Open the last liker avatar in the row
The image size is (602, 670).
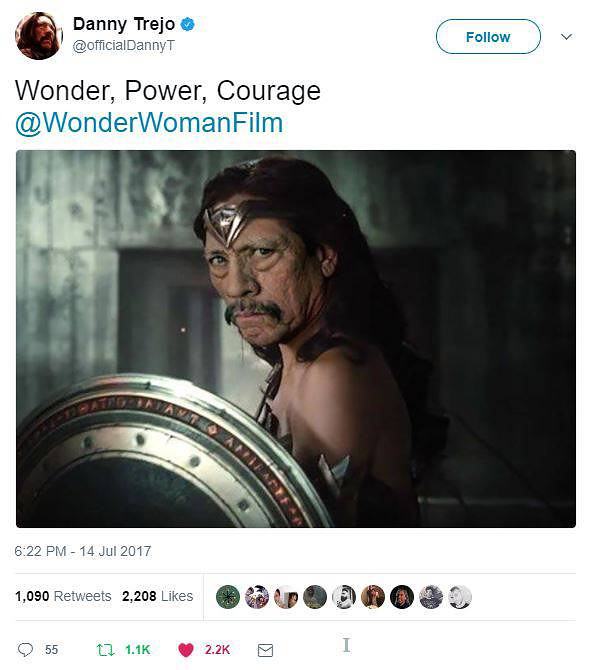pos(460,597)
